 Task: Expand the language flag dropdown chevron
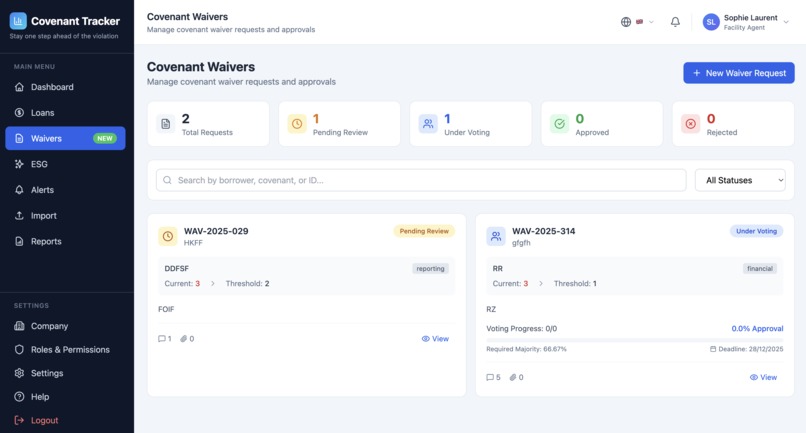tap(651, 22)
